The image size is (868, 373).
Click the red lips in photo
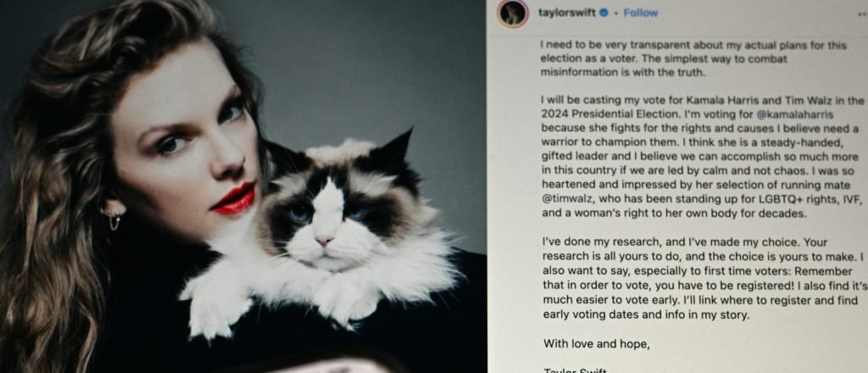click(234, 199)
